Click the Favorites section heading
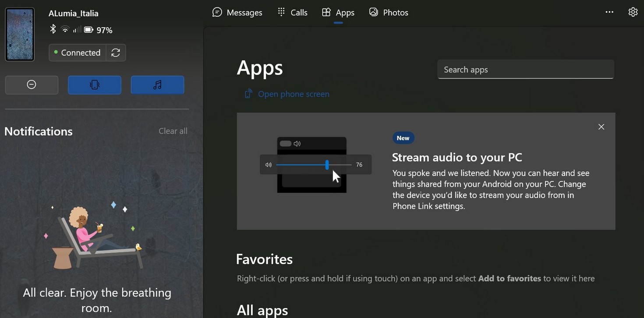 tap(264, 259)
